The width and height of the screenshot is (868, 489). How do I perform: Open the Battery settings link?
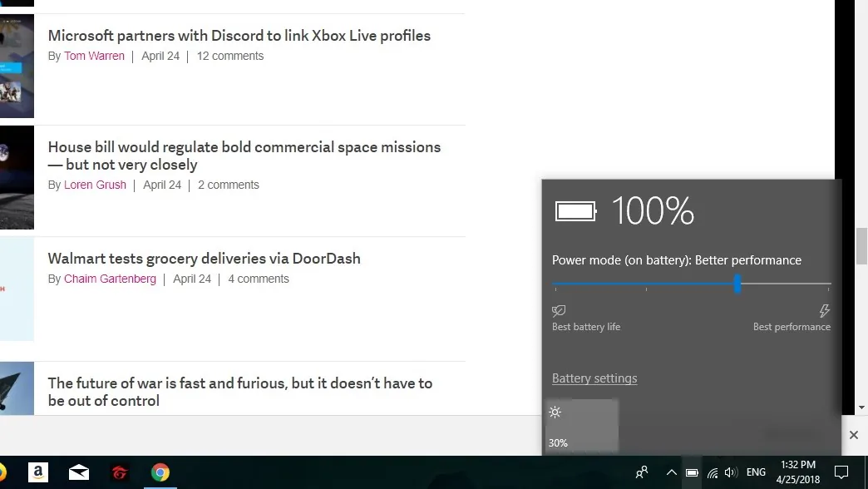pyautogui.click(x=594, y=378)
